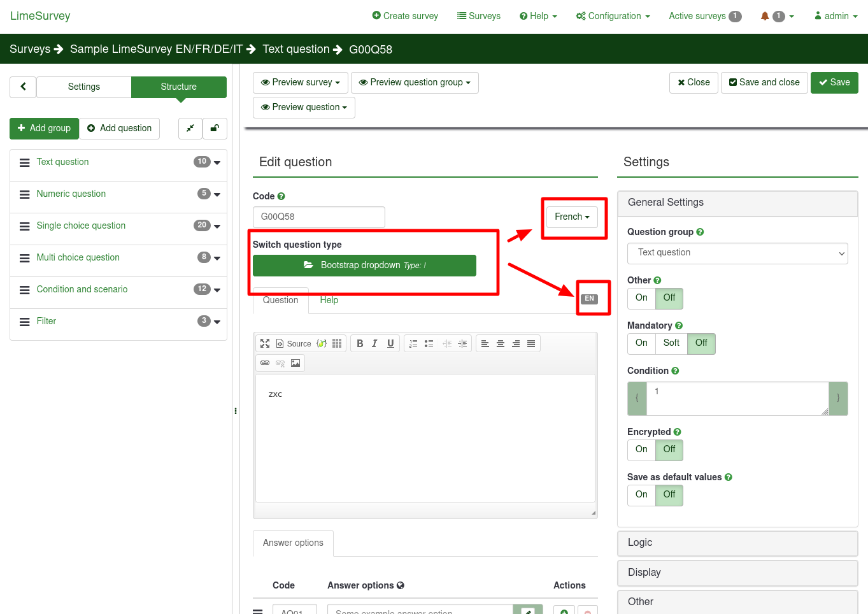Click the unlock icon in sidebar
The image size is (868, 614).
(x=215, y=128)
